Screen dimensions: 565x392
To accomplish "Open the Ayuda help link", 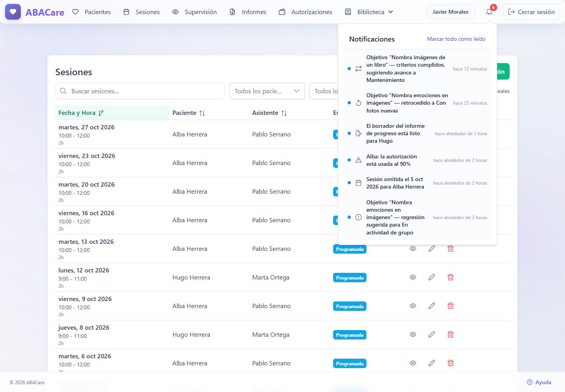I will click(539, 382).
